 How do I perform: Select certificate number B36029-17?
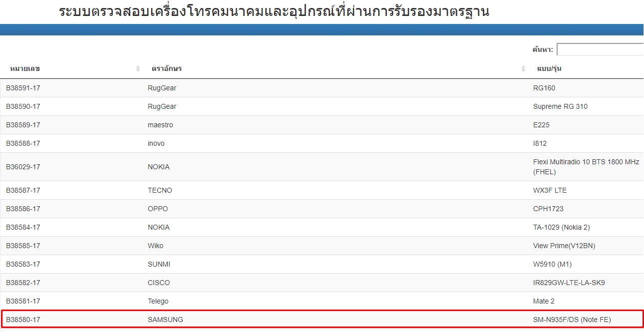coord(23,167)
